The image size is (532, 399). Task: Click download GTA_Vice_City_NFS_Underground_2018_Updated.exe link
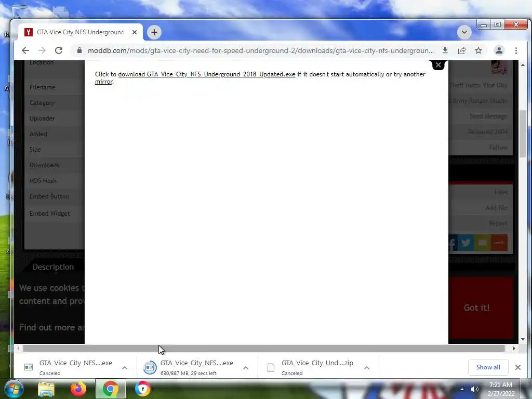pos(207,74)
